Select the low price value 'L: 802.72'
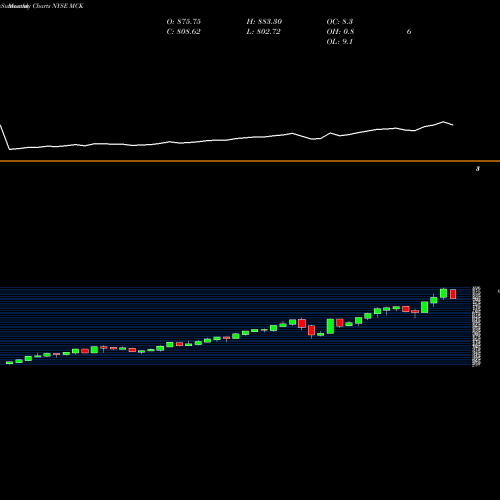The height and width of the screenshot is (500, 500). 263,32
